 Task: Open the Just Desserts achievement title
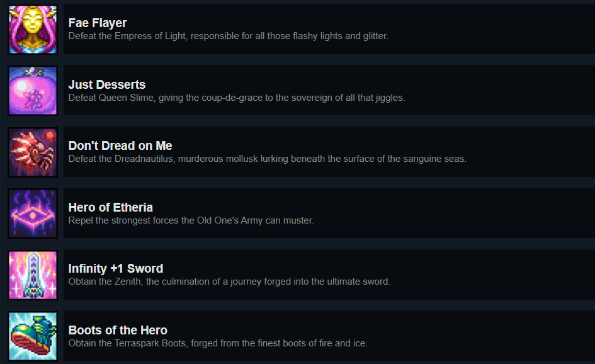(107, 84)
